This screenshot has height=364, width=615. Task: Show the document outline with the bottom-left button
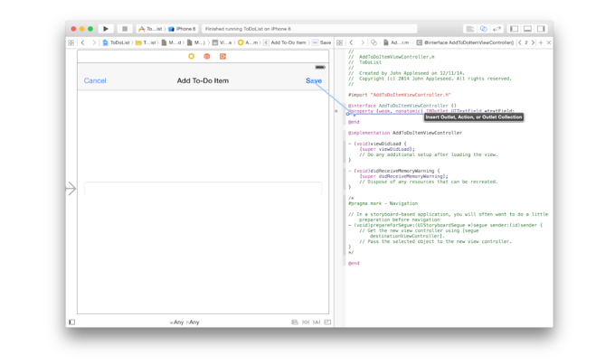tap(71, 322)
